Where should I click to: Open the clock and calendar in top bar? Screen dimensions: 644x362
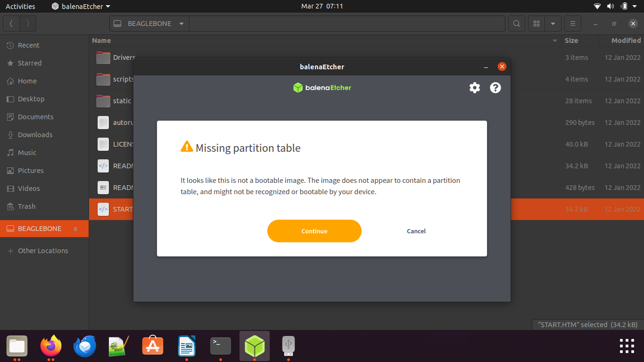point(322,7)
